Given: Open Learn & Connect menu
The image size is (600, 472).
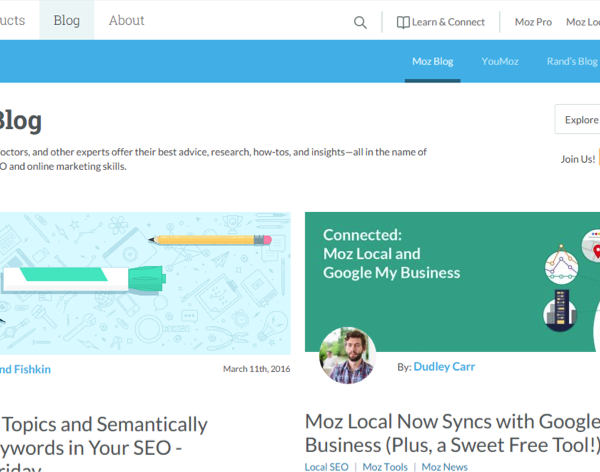Looking at the screenshot, I should click(440, 22).
